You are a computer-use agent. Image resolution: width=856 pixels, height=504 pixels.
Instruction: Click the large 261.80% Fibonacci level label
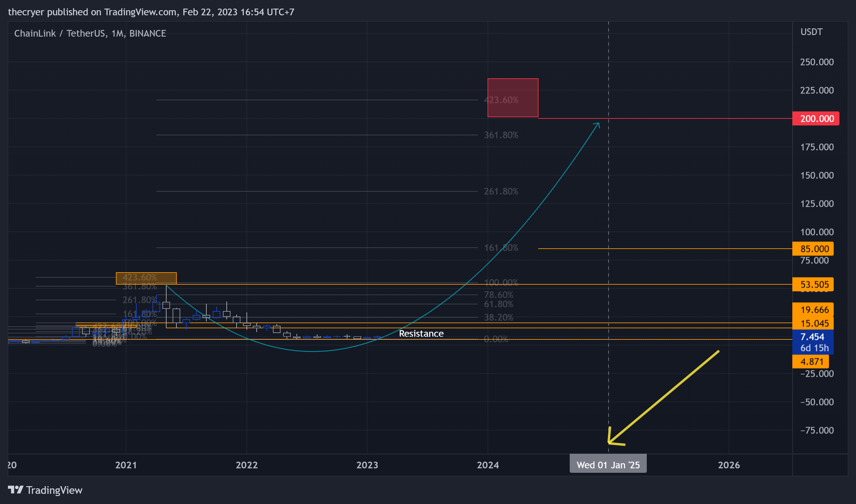tap(501, 191)
